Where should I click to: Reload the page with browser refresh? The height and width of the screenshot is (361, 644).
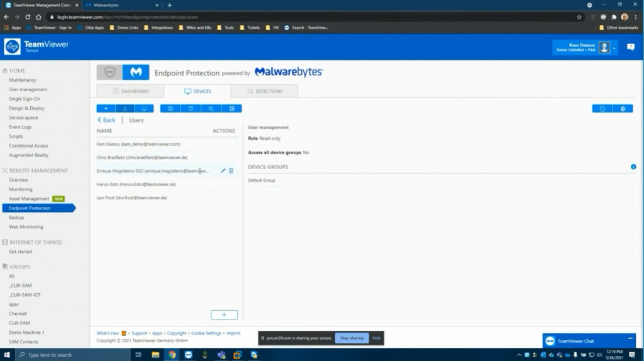coord(28,17)
